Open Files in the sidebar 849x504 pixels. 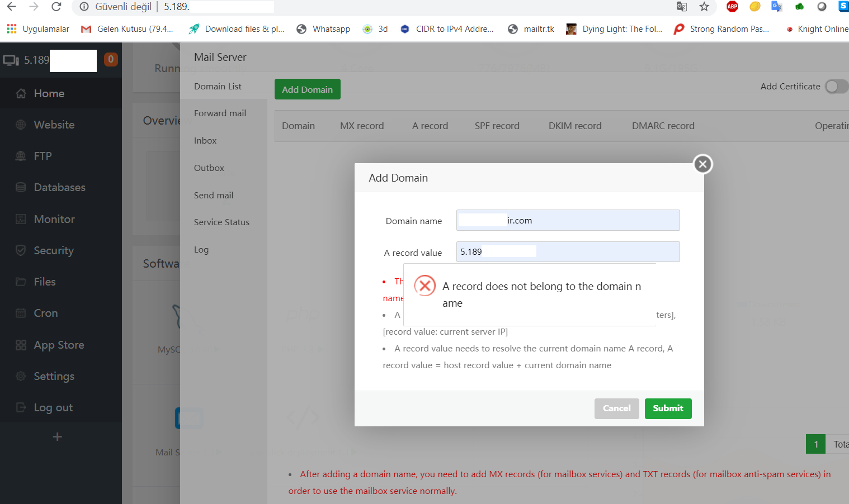point(61,282)
